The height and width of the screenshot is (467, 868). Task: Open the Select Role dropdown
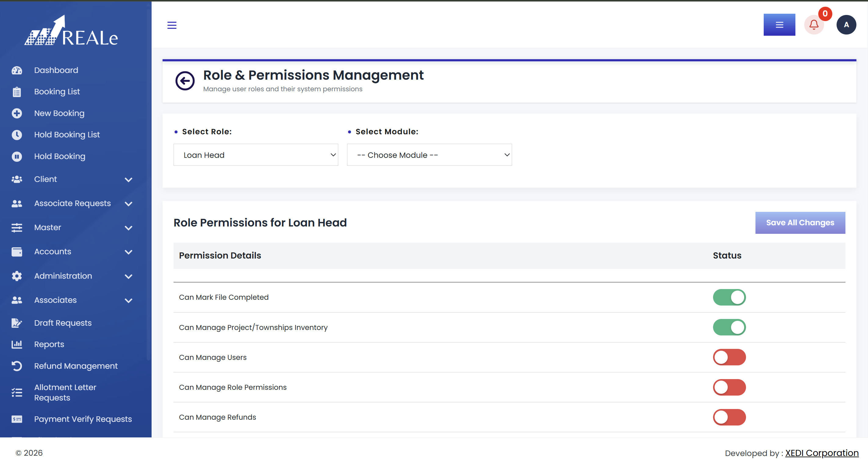click(x=256, y=155)
